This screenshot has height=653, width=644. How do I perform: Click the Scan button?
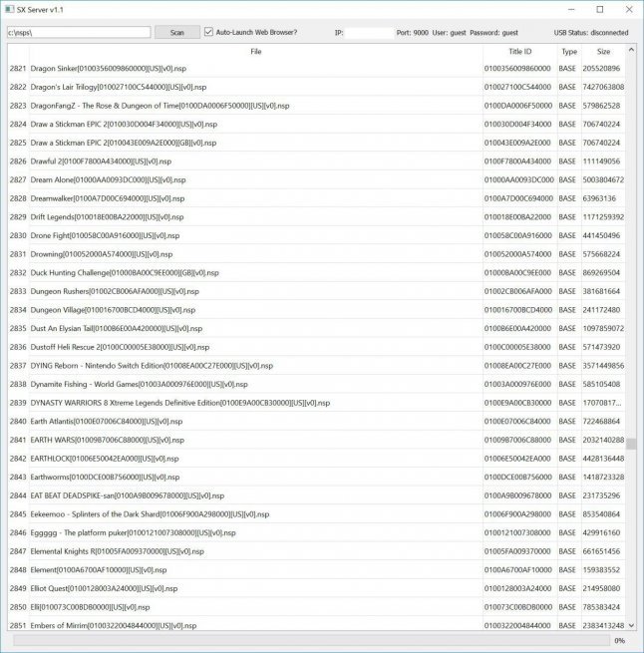point(176,32)
